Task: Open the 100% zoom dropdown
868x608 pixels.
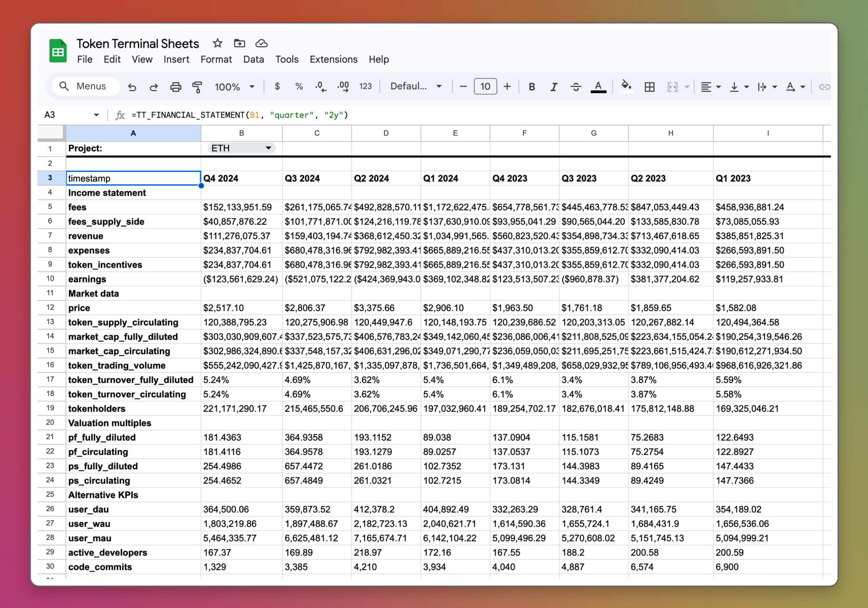Action: (234, 87)
